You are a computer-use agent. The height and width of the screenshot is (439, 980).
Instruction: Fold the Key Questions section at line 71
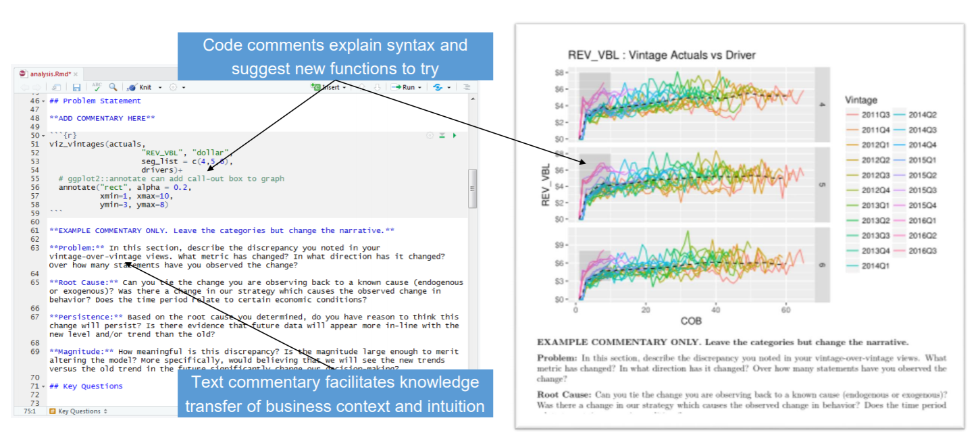coord(44,386)
